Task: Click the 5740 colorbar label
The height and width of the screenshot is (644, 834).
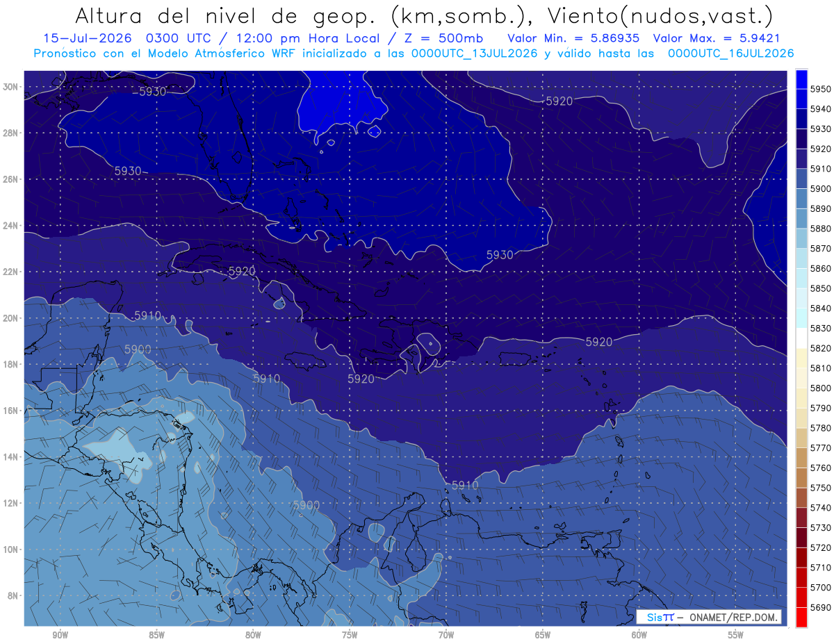Action: click(821, 508)
